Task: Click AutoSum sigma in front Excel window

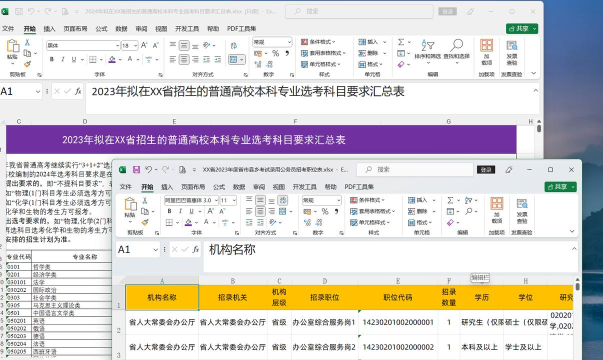Action: [450, 200]
